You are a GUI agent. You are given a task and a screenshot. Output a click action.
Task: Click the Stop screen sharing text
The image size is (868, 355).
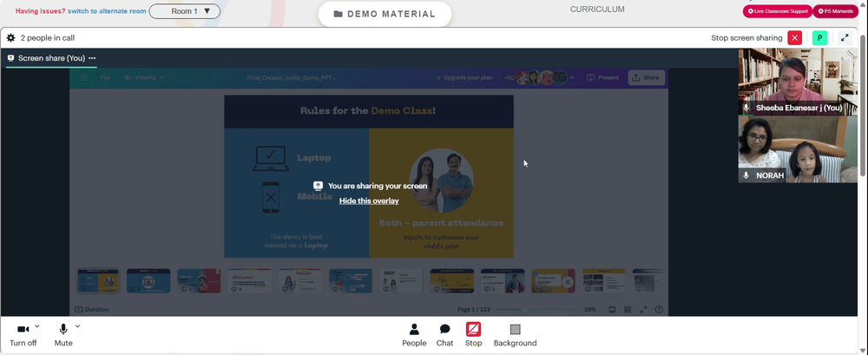746,38
